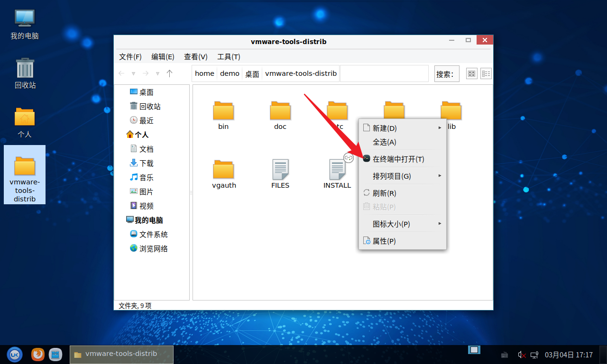
Task: Navigate to 桌面 in the breadcrumb
Action: 252,73
